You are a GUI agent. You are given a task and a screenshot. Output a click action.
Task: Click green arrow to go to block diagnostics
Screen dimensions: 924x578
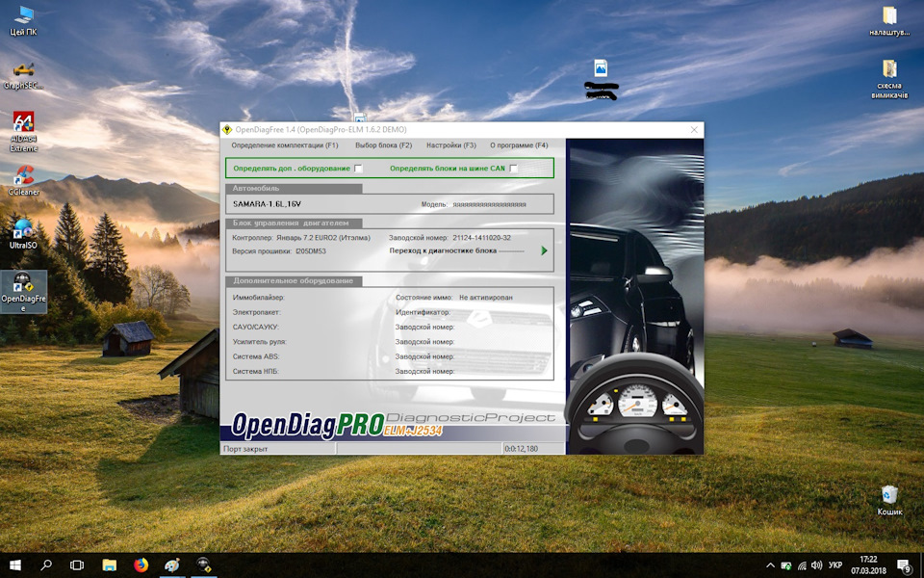(544, 250)
